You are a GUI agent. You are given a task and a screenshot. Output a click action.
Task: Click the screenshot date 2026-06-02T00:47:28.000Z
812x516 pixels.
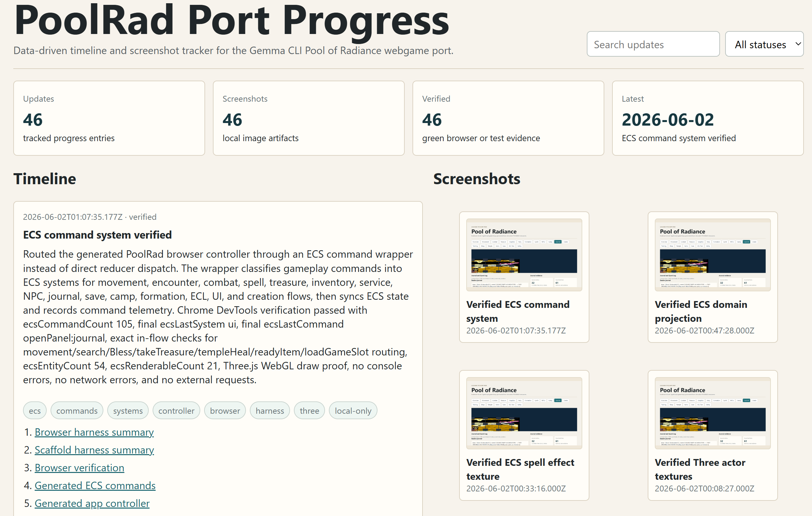704,331
